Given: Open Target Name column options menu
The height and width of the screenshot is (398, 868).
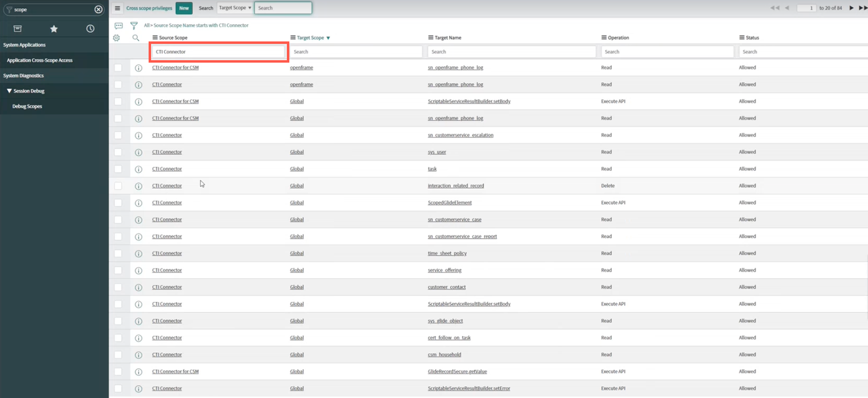Looking at the screenshot, I should (431, 37).
